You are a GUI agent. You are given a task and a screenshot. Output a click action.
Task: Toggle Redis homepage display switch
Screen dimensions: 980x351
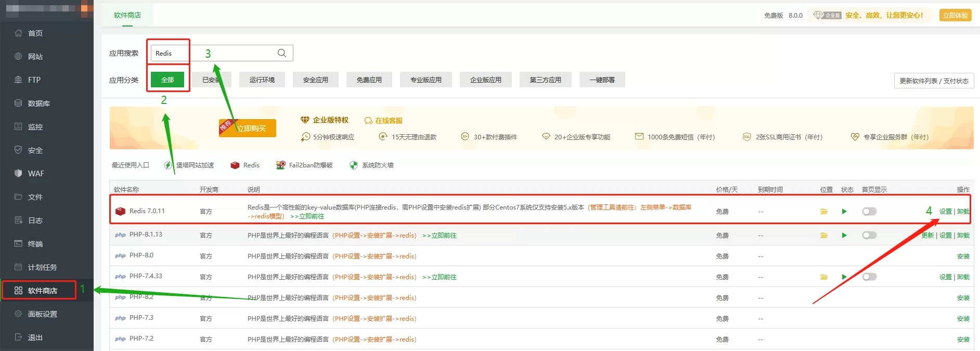tap(869, 212)
